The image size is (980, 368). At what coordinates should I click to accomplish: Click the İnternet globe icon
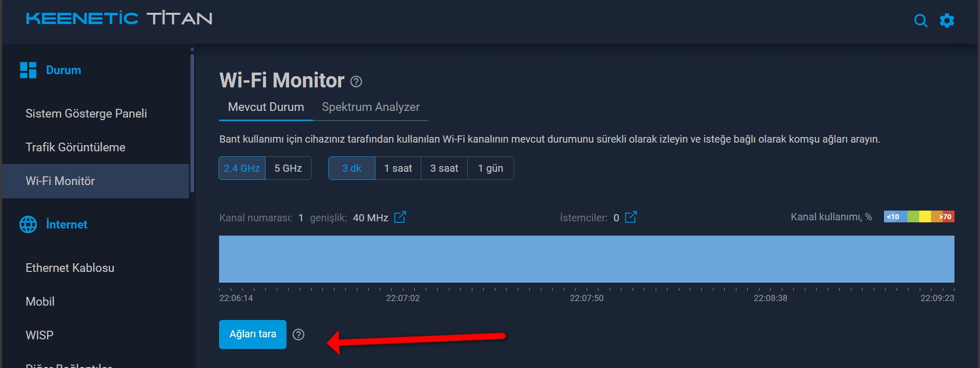tap(28, 224)
